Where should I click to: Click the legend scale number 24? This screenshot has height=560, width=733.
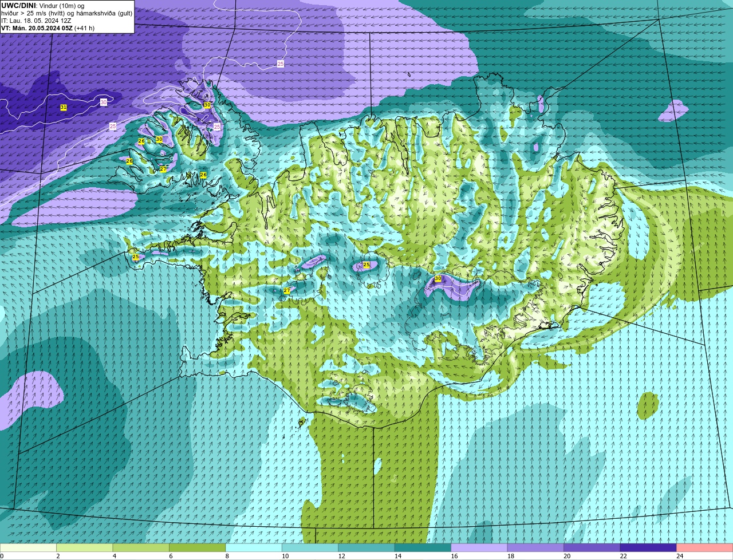[679, 556]
